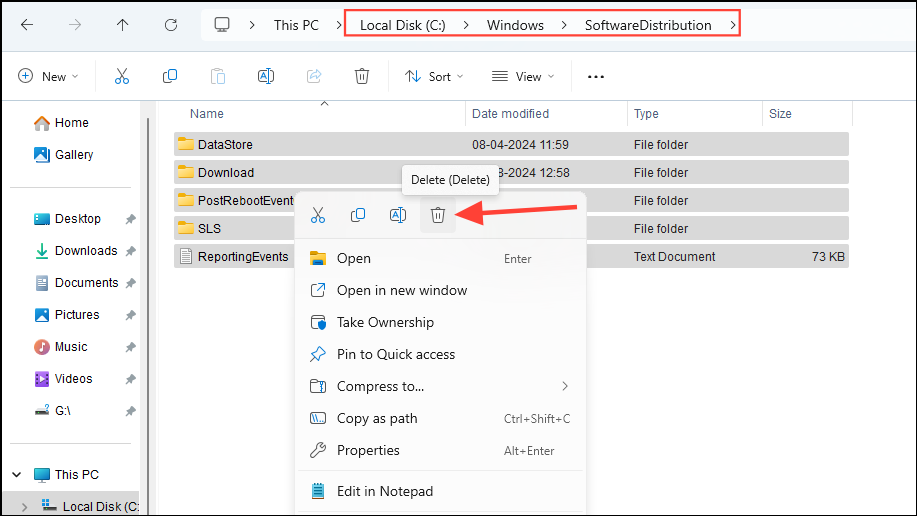The image size is (917, 516).
Task: Sort by the Date modified column header
Action: point(510,114)
